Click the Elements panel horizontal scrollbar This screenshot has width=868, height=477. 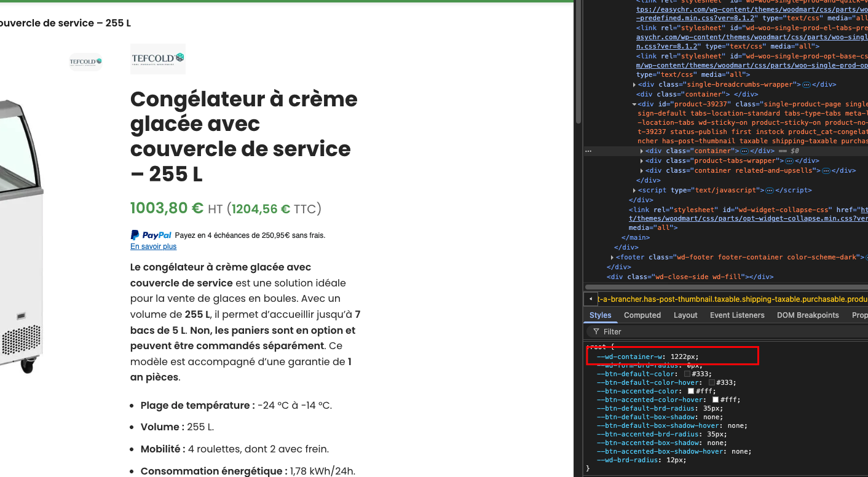pos(725,286)
